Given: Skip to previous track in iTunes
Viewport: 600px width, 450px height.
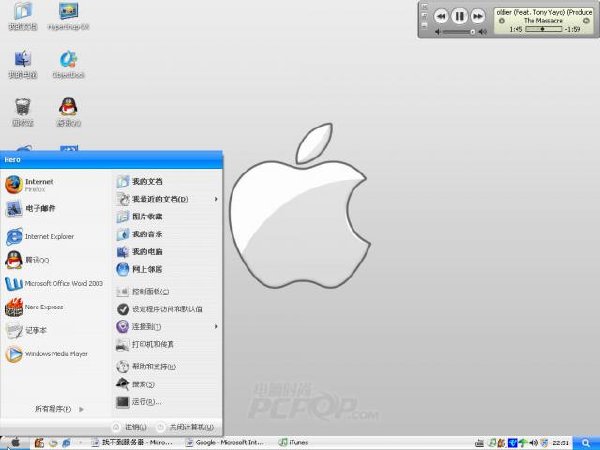Looking at the screenshot, I should click(441, 16).
